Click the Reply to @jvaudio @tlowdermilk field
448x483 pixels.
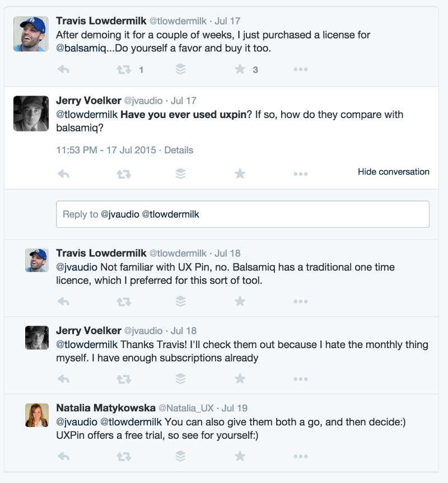tap(242, 214)
